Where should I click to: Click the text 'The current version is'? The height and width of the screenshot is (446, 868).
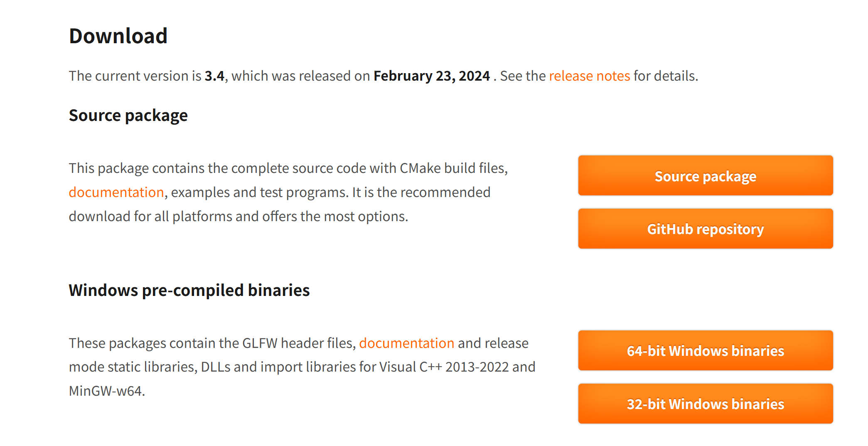click(135, 76)
